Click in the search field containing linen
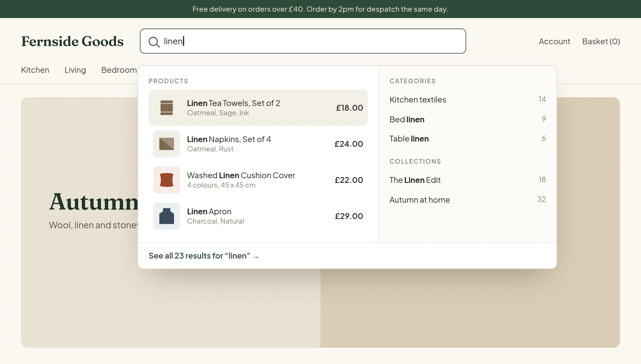Image resolution: width=641 pixels, height=364 pixels. tap(303, 41)
